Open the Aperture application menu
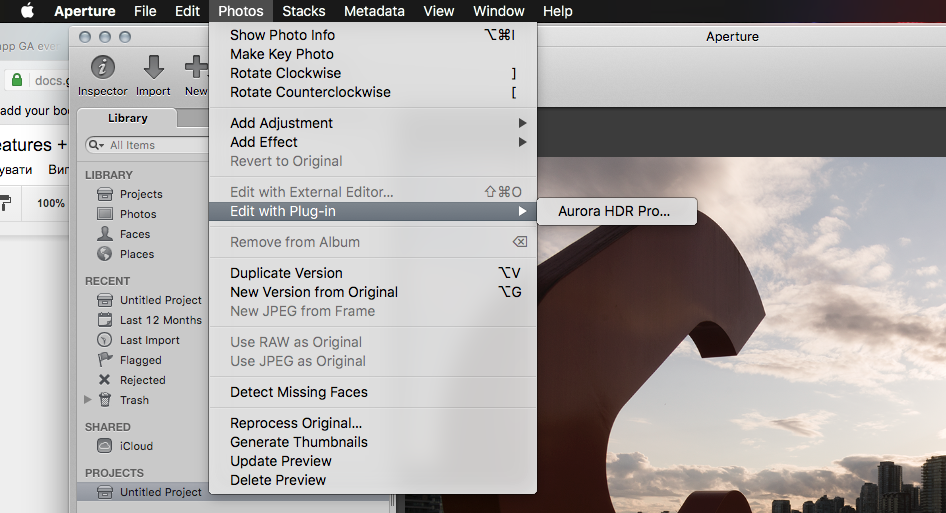Screen dimensions: 946x513 click(84, 11)
